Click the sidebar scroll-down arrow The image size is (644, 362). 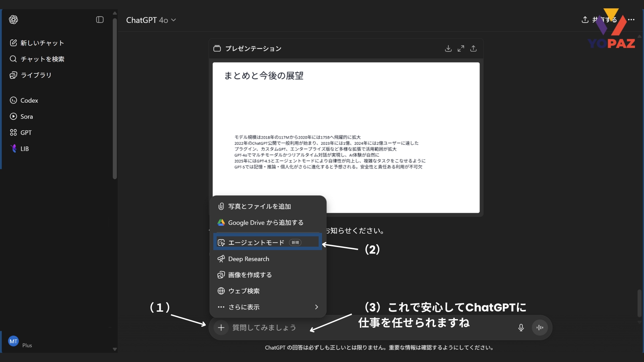click(x=115, y=349)
